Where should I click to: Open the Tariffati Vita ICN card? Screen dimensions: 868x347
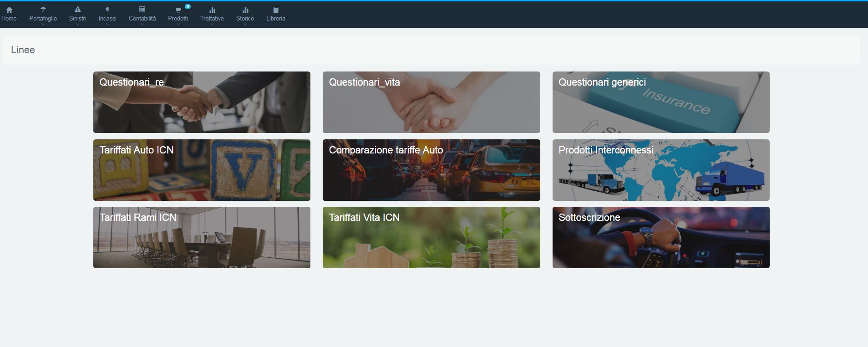(431, 237)
